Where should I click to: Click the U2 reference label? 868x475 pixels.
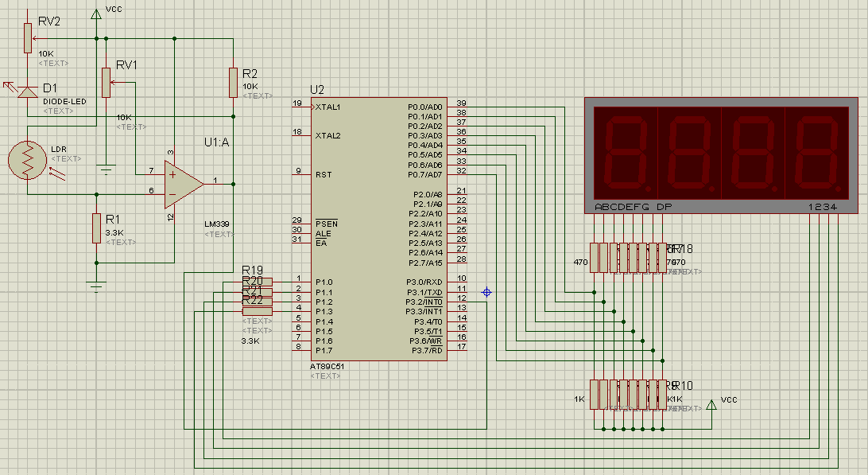317,90
